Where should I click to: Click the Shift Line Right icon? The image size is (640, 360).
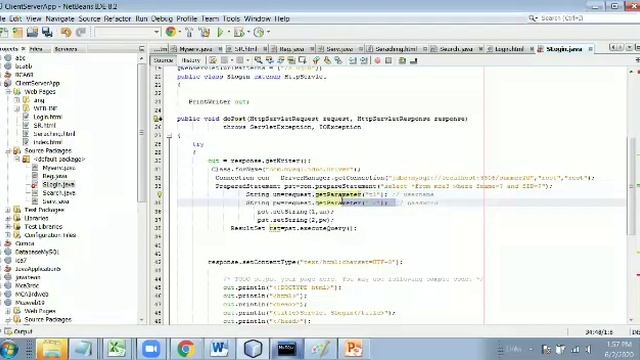click(364, 60)
